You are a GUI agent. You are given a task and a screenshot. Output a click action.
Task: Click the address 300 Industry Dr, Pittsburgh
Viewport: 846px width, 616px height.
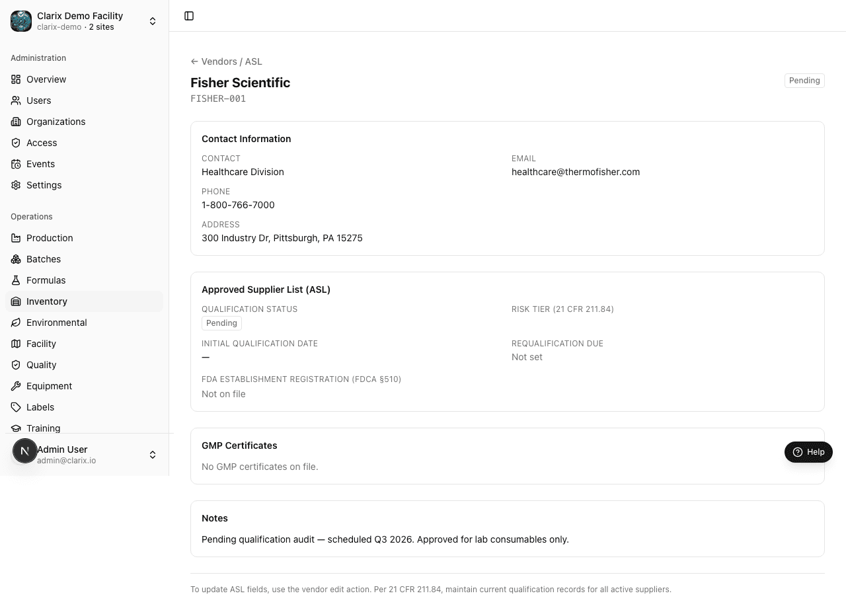[282, 238]
